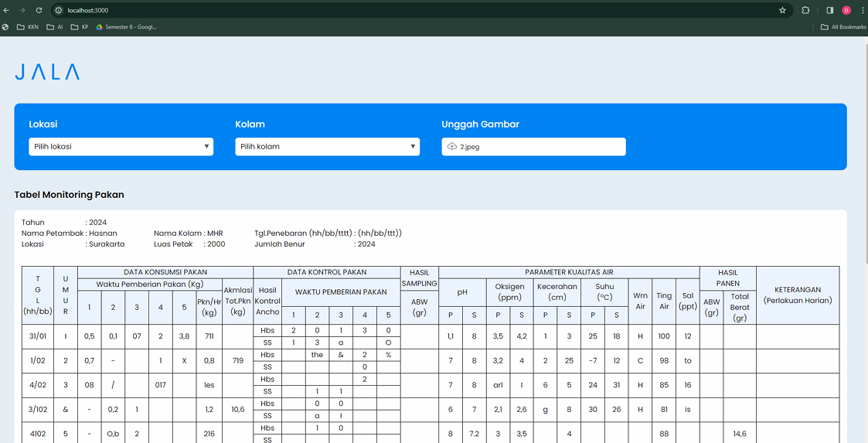868x443 pixels.
Task: Open the 'Semester 6 - Googl...' bookmark
Action: point(126,27)
